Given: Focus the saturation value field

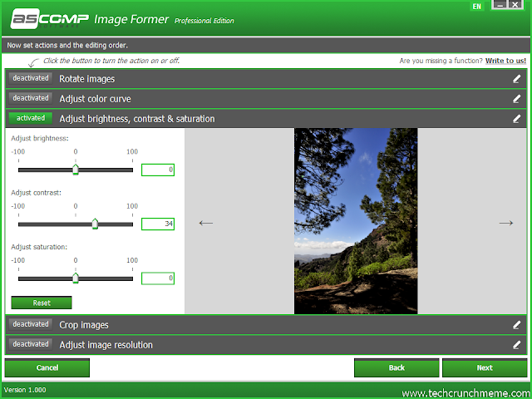Looking at the screenshot, I should point(158,278).
